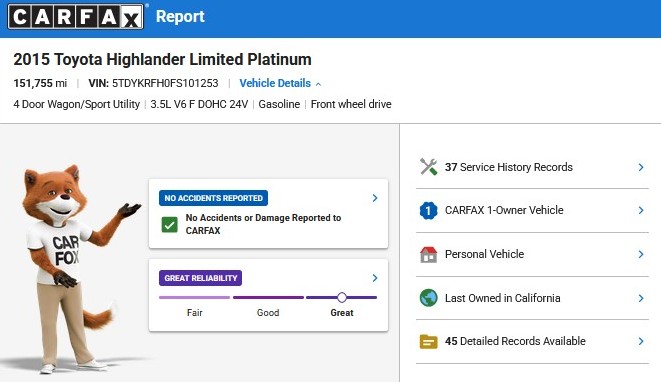
Task: Click the Vehicle Details collapse caret
Action: click(x=318, y=84)
